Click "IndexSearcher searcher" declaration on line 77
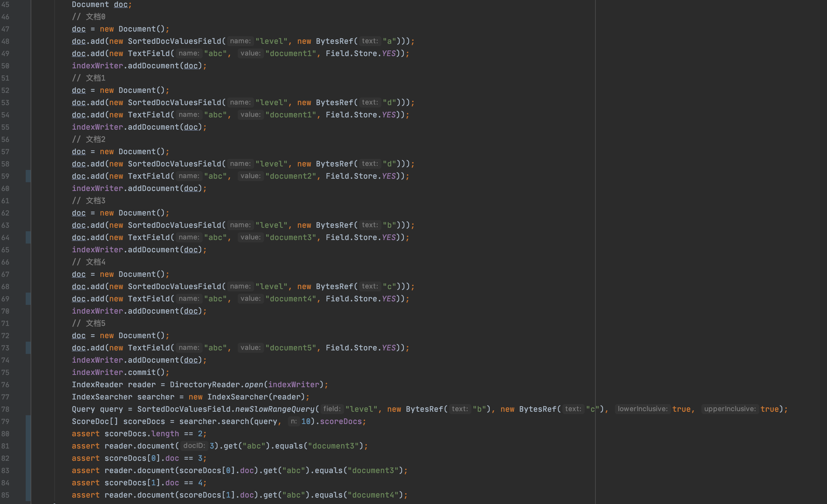Screen dimensions: 827x504 [x=123, y=397]
